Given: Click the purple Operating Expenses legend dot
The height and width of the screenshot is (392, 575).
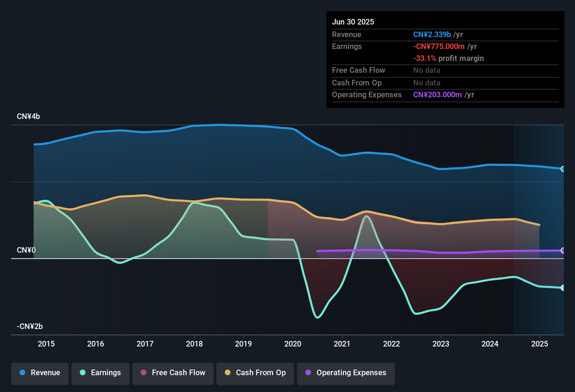Looking at the screenshot, I should [x=308, y=373].
